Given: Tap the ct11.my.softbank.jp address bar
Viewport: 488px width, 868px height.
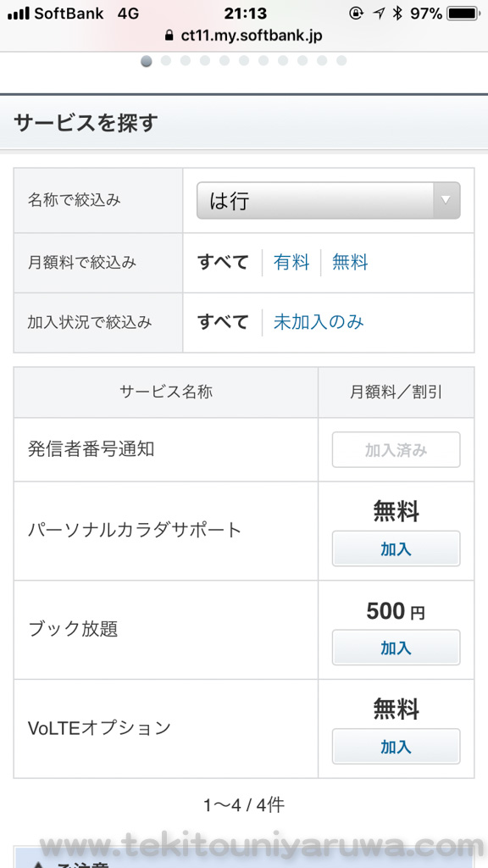Looking at the screenshot, I should (x=244, y=36).
